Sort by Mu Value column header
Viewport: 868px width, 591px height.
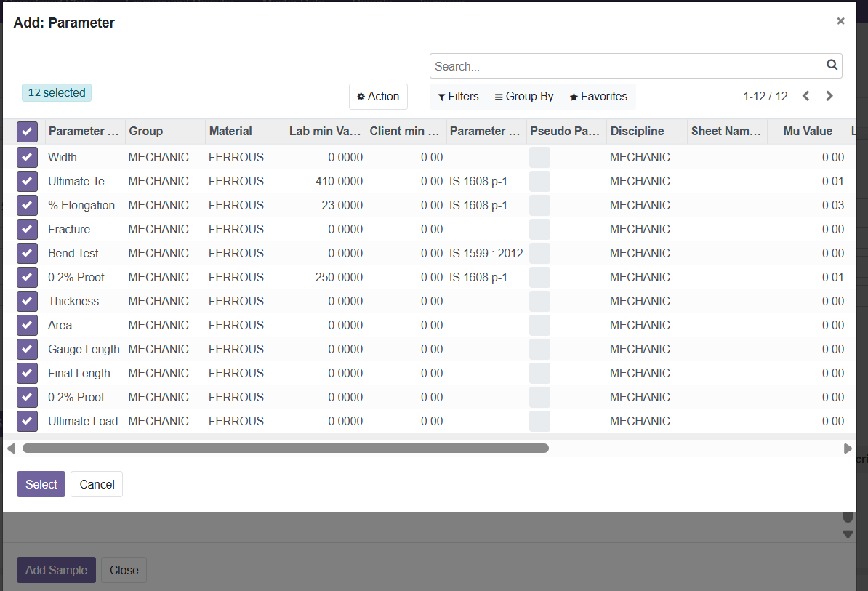pos(807,132)
